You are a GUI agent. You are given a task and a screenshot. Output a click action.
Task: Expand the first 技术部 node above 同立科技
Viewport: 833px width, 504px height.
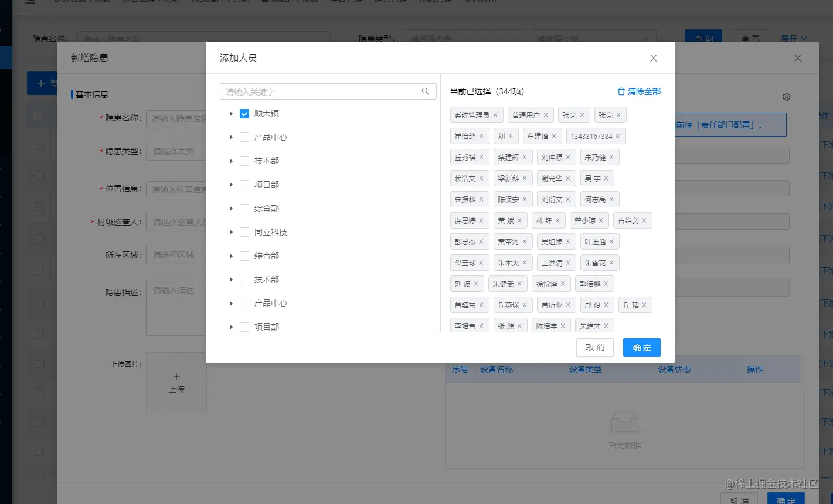(232, 161)
